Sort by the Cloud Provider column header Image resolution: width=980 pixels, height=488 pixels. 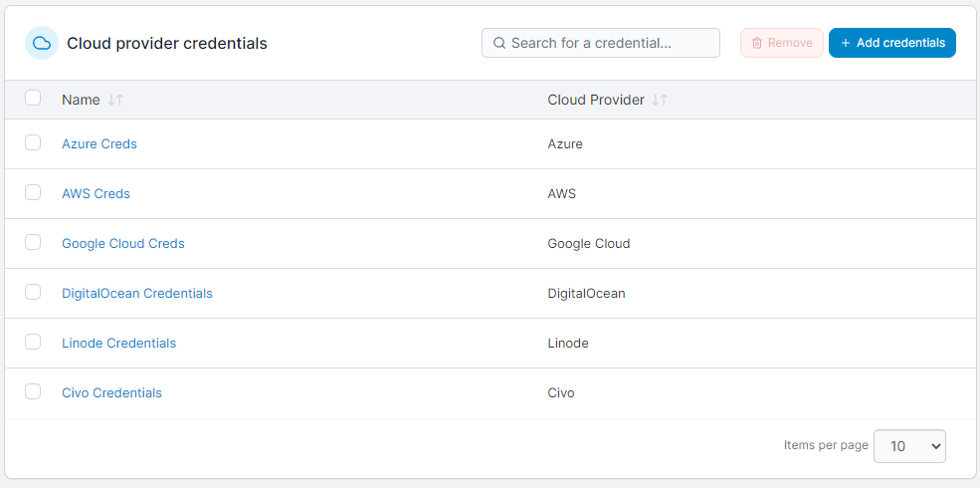[x=596, y=100]
